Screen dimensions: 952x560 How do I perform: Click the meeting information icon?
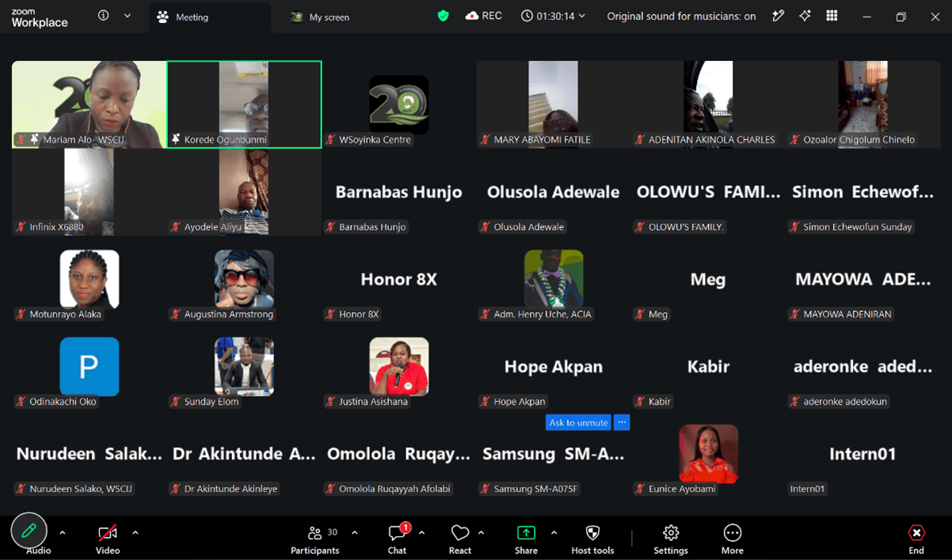[103, 16]
